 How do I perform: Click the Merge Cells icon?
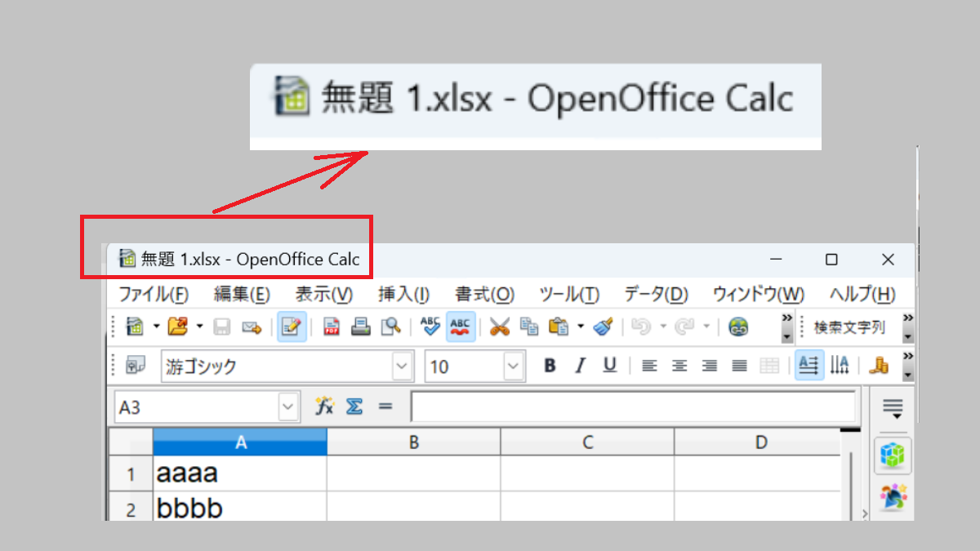pos(769,366)
